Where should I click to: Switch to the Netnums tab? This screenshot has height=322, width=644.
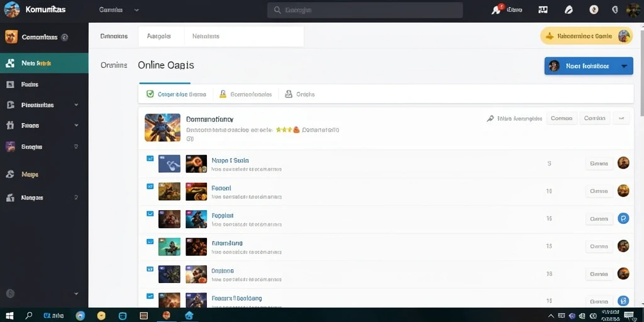coord(206,36)
